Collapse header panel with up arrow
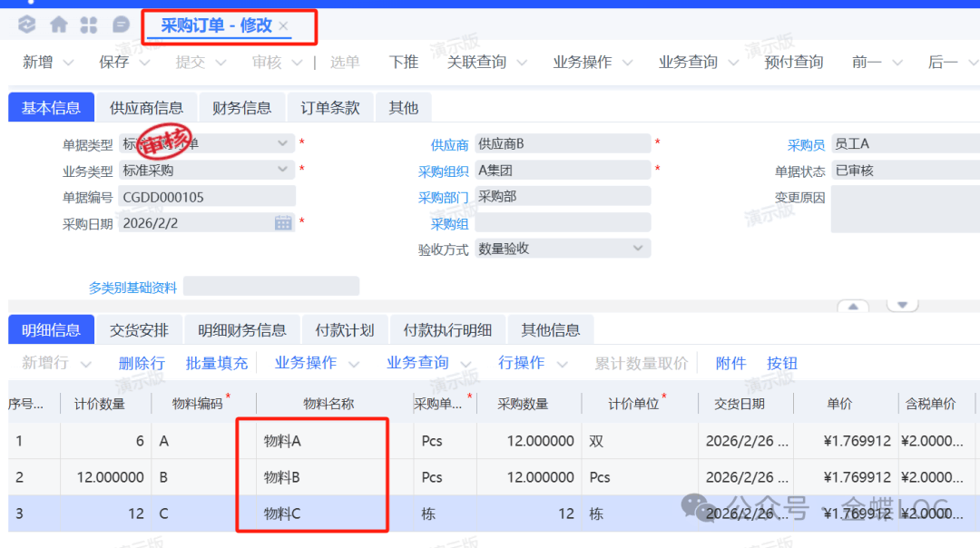This screenshot has height=548, width=980. tap(853, 307)
